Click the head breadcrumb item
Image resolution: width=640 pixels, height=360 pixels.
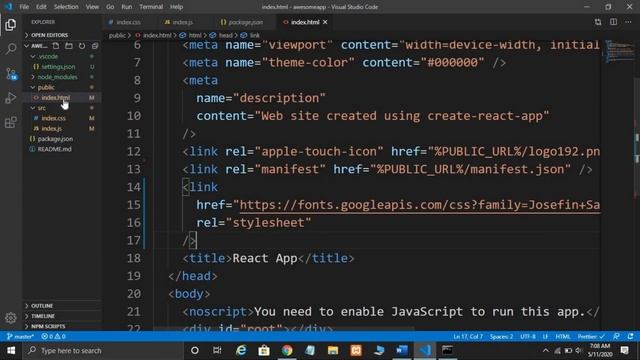[x=226, y=36]
